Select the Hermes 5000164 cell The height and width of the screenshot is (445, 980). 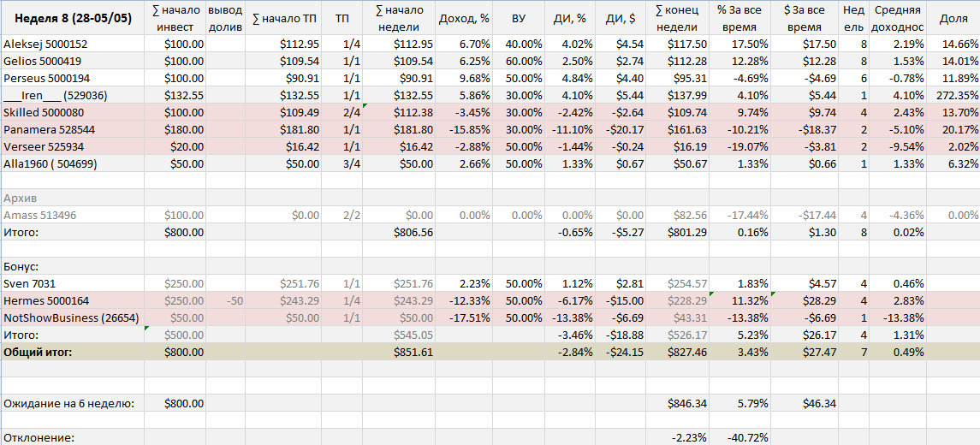[x=46, y=300]
